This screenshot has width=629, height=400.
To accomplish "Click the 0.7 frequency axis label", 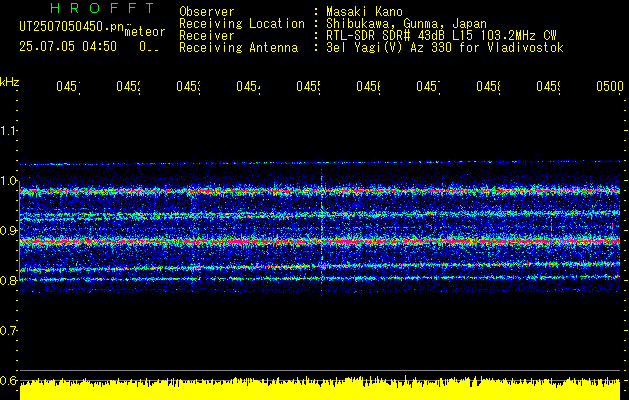I will click(x=8, y=330).
